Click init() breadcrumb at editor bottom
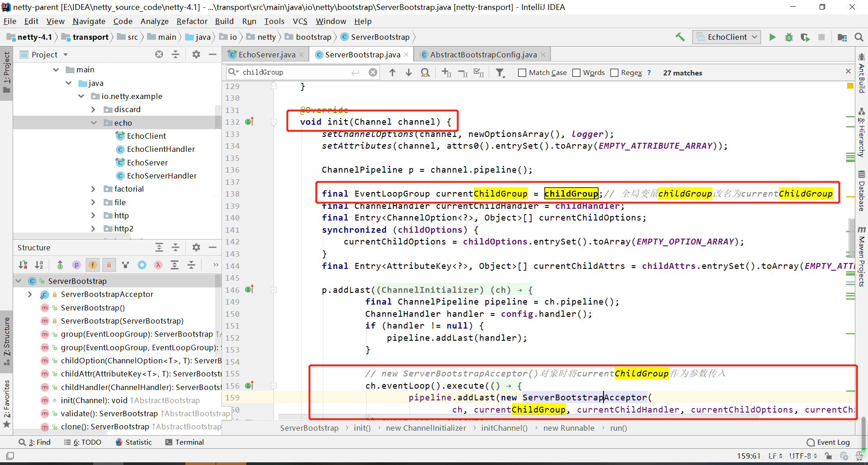 [362, 428]
